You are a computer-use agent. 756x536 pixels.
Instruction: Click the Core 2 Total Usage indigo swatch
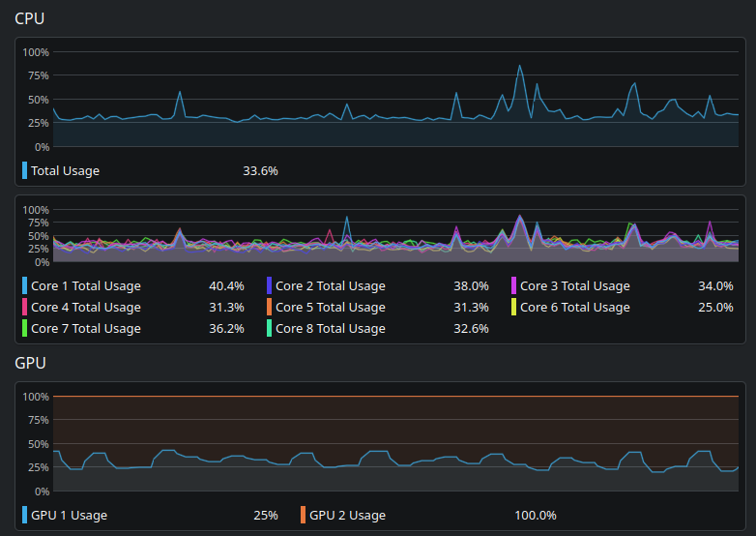click(x=269, y=285)
